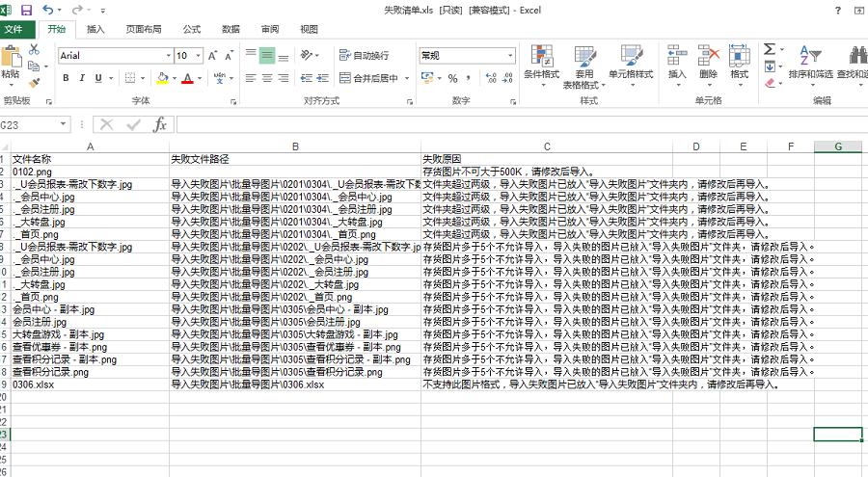
Task: Open 单元格样式 cell styles
Action: [631, 66]
